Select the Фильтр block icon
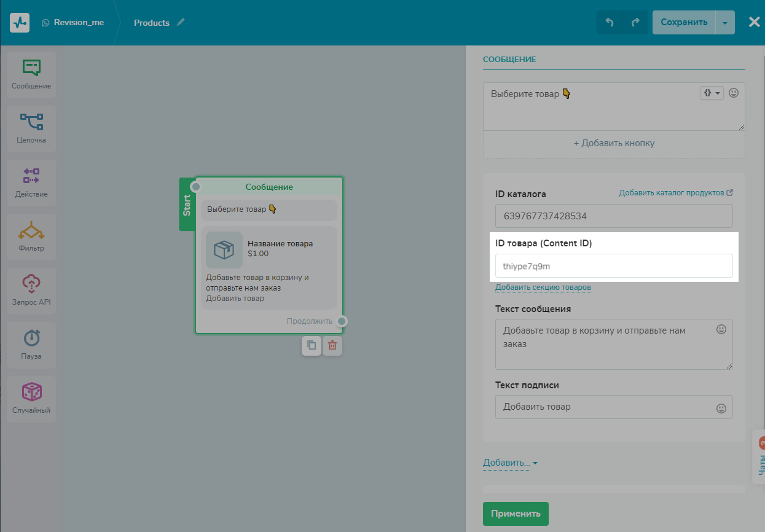 31,231
